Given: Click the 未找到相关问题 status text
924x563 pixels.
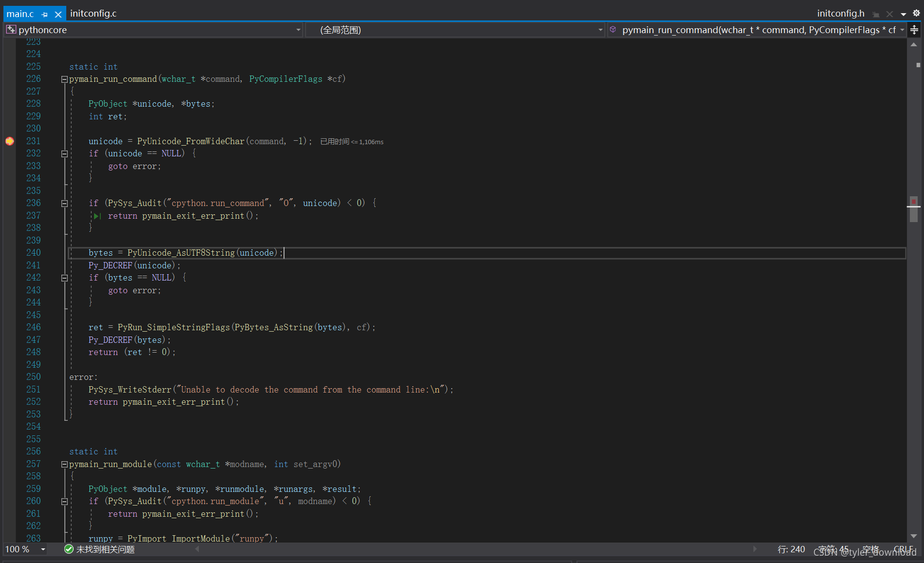Looking at the screenshot, I should click(x=105, y=549).
